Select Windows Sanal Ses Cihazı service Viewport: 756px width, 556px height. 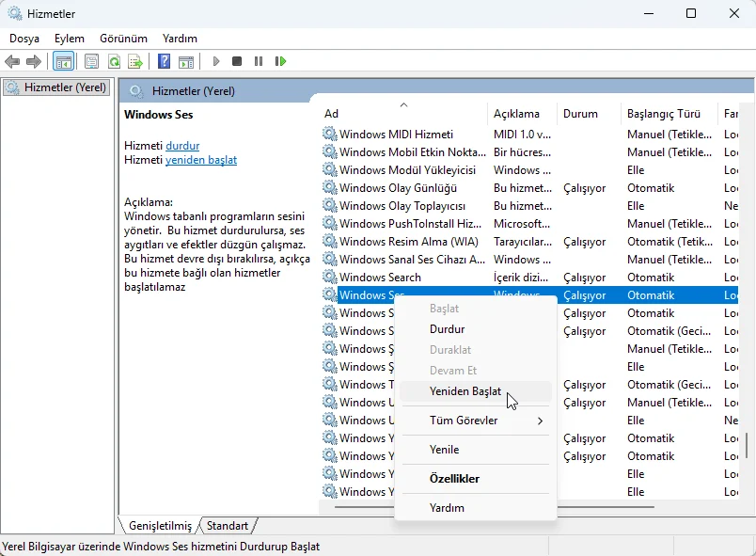click(x=529, y=259)
